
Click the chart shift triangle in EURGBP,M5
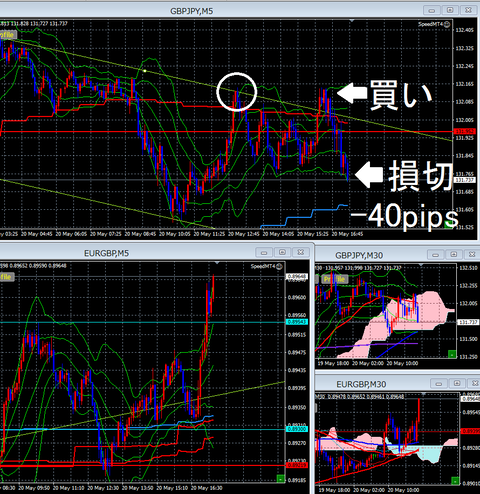217,263
